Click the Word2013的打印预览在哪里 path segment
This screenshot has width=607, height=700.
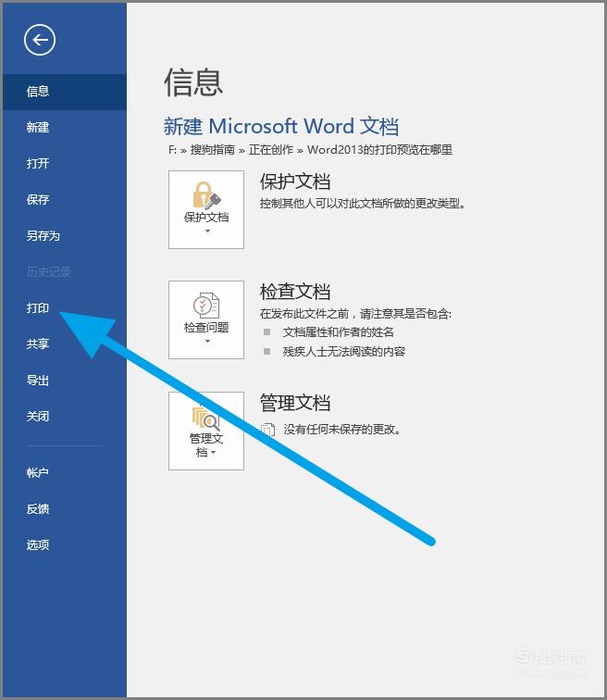(x=379, y=150)
